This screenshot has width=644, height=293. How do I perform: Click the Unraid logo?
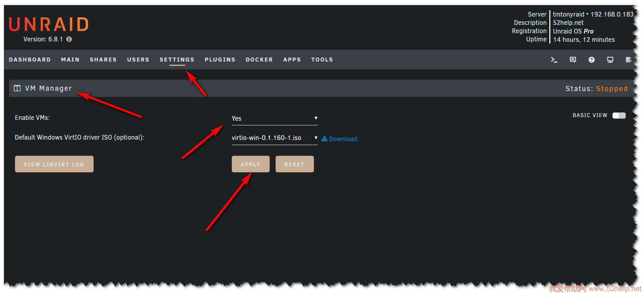point(49,24)
